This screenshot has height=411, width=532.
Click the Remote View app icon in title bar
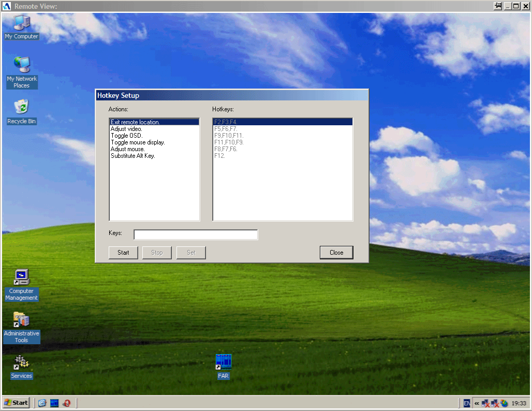(x=6, y=6)
